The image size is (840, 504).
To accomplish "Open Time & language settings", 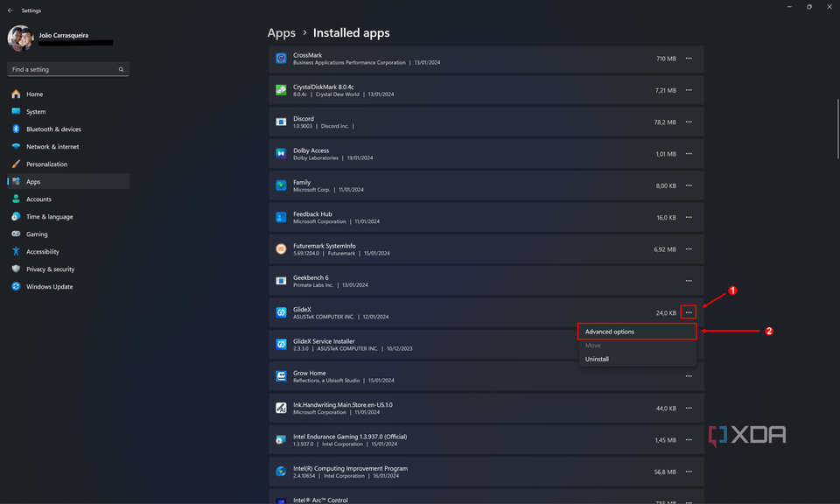I will pyautogui.click(x=68, y=216).
